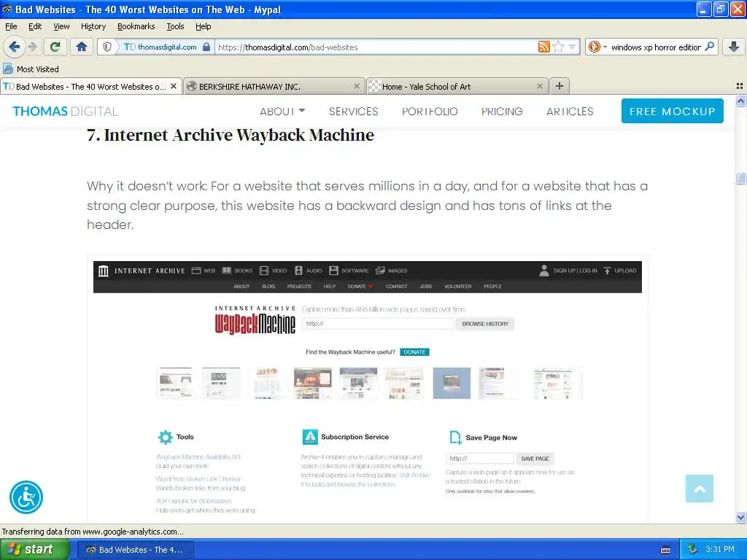The height and width of the screenshot is (560, 747).
Task: Click the search magnifier icon
Action: coord(709,47)
